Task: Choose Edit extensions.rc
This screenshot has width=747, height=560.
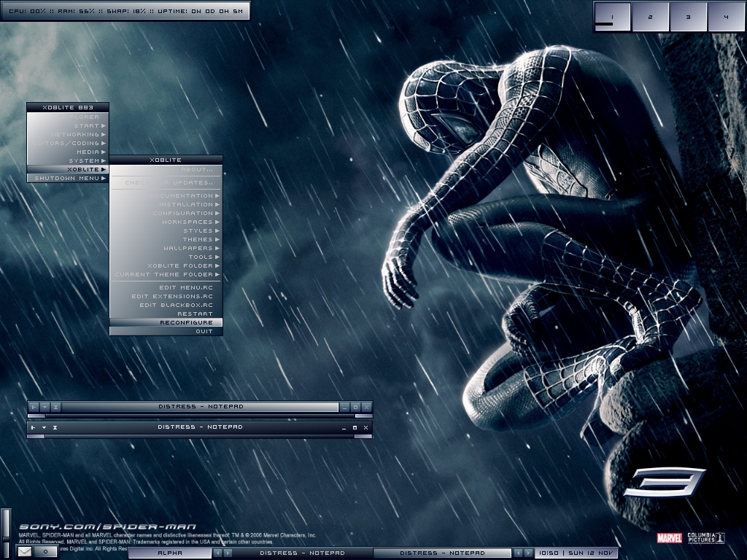Action: tap(166, 296)
